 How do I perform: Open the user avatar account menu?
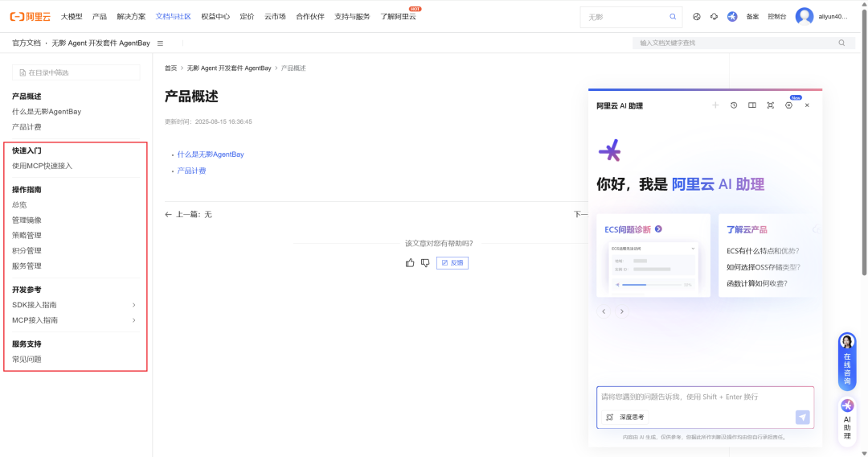tap(805, 17)
